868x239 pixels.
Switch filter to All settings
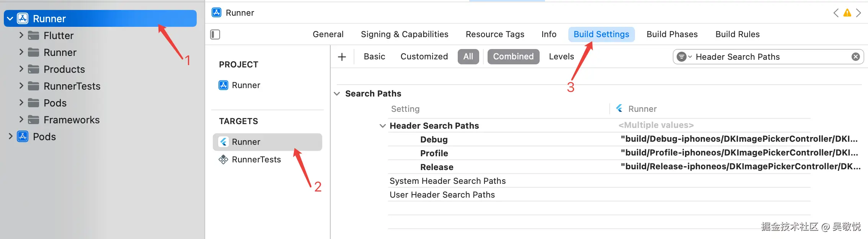click(468, 57)
